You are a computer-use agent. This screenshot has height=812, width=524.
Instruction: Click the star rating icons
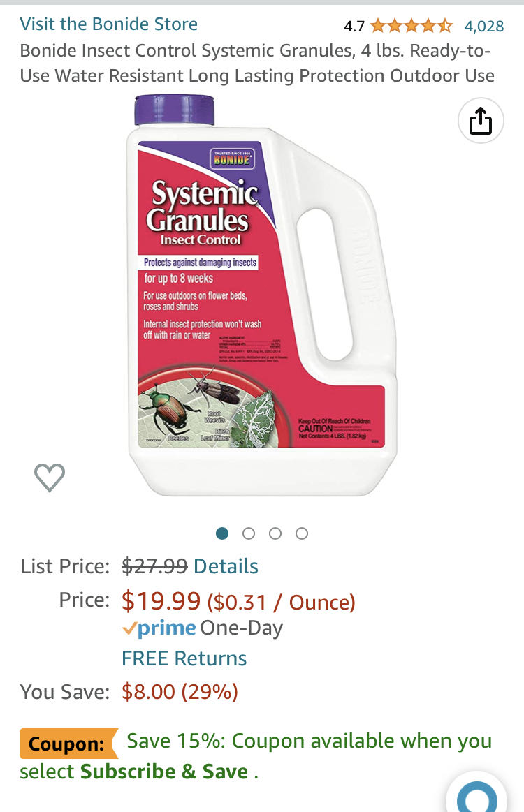point(412,25)
